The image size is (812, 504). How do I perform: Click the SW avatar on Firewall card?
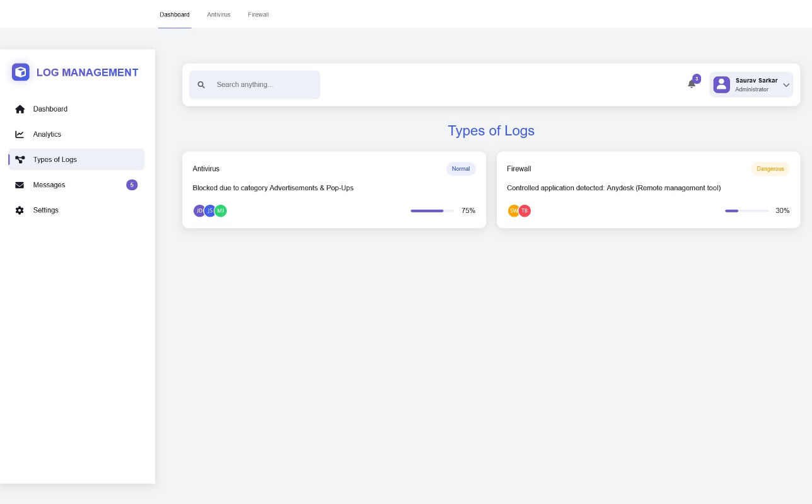[514, 211]
